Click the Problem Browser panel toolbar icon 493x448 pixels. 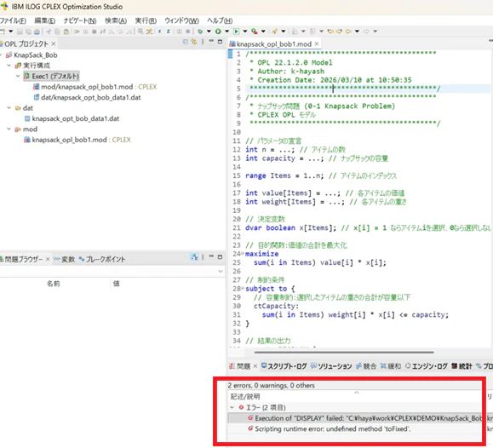point(194,257)
